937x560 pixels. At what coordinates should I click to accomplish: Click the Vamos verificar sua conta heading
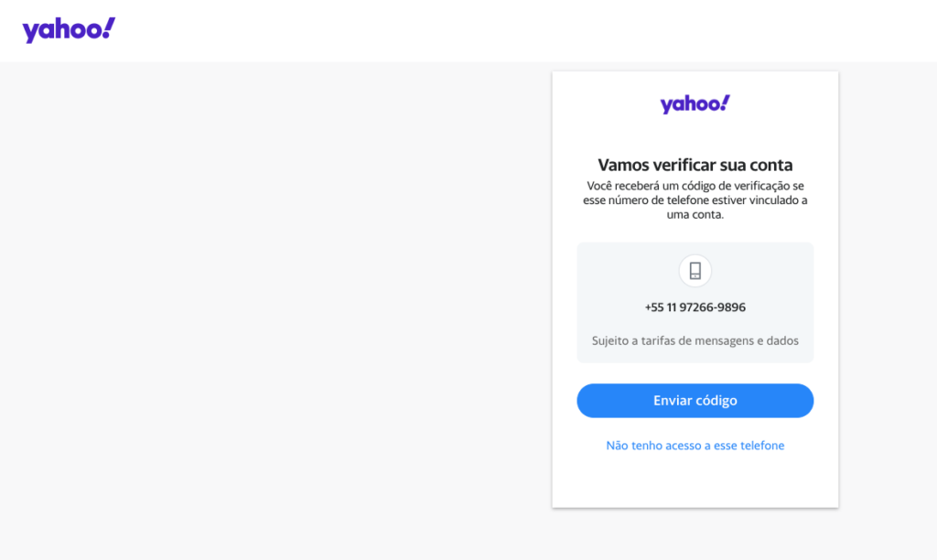695,165
